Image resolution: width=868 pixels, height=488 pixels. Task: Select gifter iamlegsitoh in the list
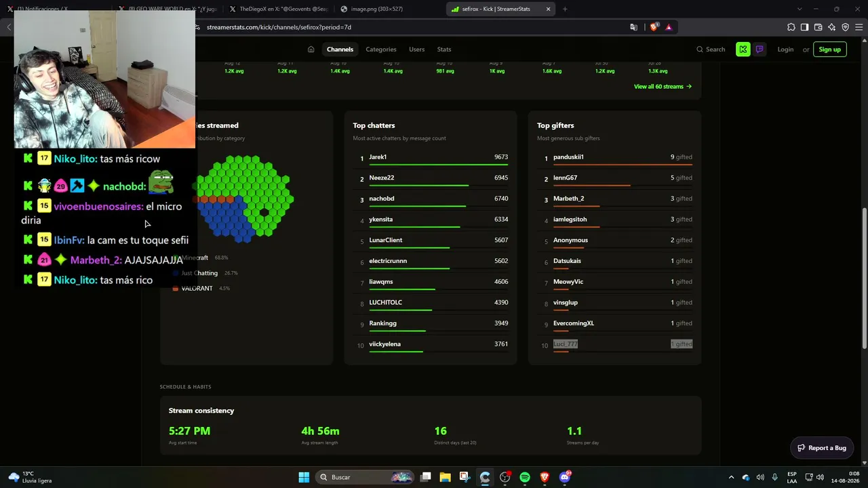(570, 220)
